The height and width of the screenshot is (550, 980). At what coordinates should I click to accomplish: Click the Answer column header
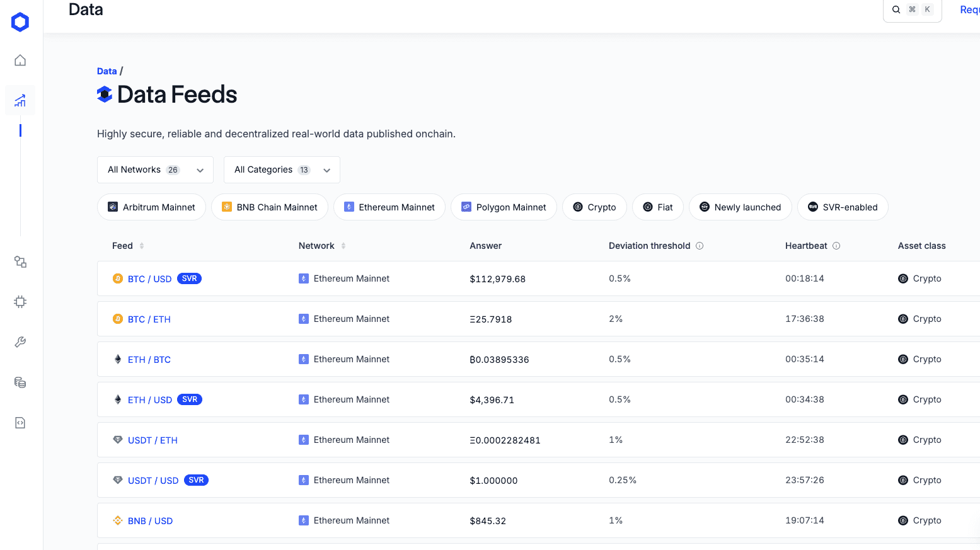point(485,246)
